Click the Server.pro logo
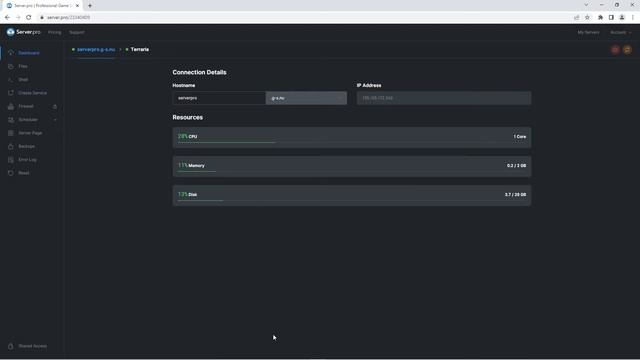Screen dimensions: 640x360 click(24, 32)
